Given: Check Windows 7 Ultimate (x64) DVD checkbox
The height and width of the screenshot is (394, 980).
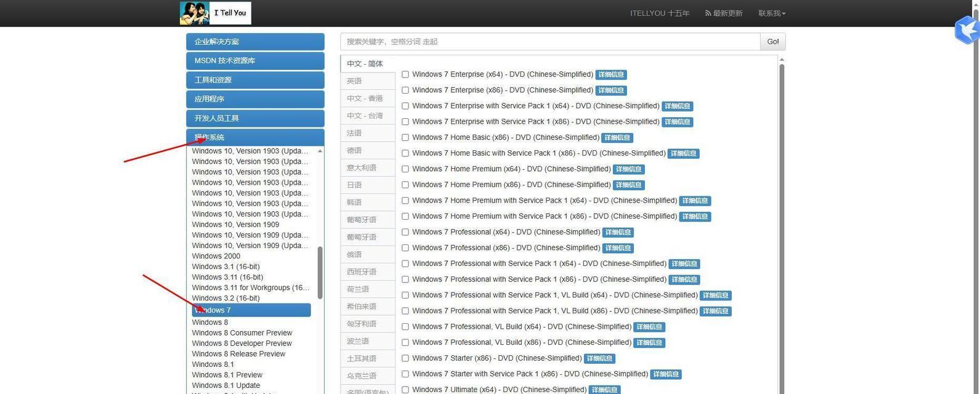Looking at the screenshot, I should coord(405,390).
